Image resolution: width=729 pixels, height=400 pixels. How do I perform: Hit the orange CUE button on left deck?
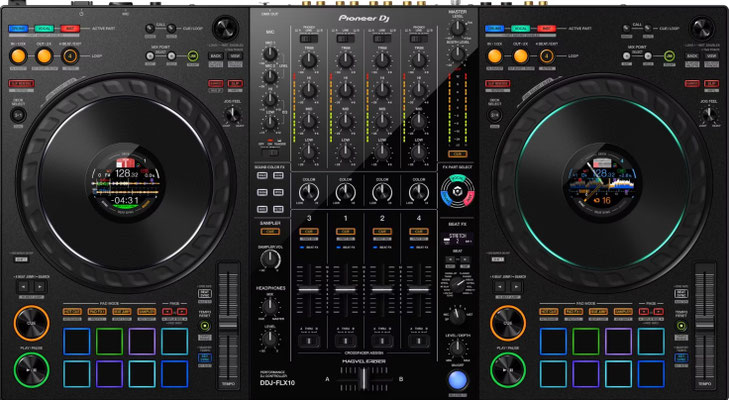31,323
